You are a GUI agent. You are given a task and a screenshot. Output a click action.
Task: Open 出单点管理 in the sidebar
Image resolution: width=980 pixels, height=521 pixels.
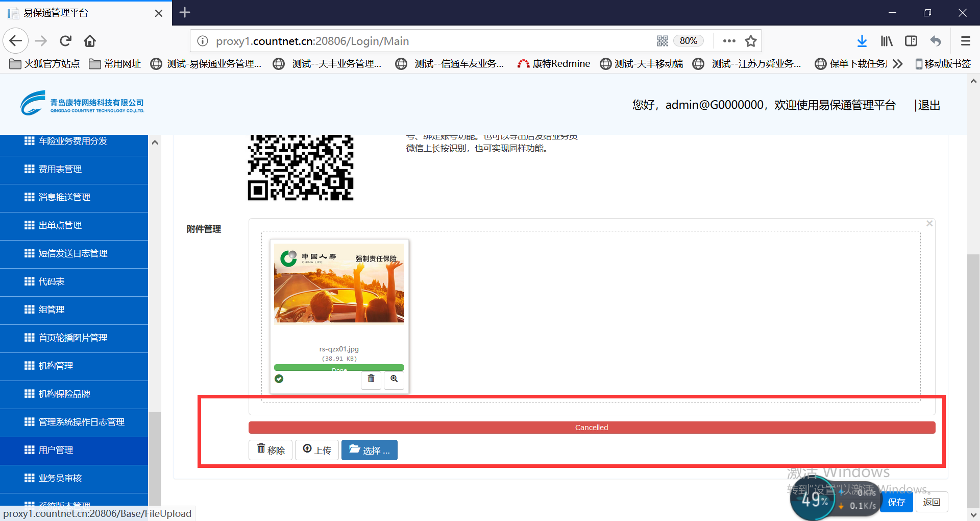click(x=74, y=226)
